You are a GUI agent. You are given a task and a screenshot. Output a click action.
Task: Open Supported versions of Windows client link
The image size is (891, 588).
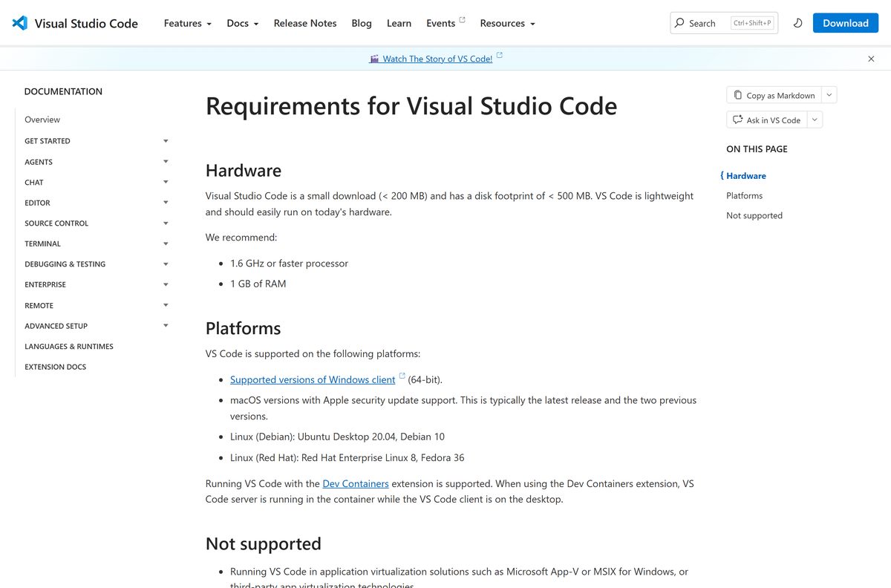(313, 379)
